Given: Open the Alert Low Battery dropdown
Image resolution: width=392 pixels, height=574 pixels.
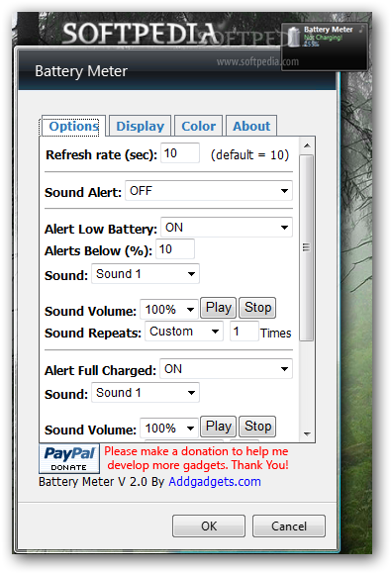Looking at the screenshot, I should (227, 228).
